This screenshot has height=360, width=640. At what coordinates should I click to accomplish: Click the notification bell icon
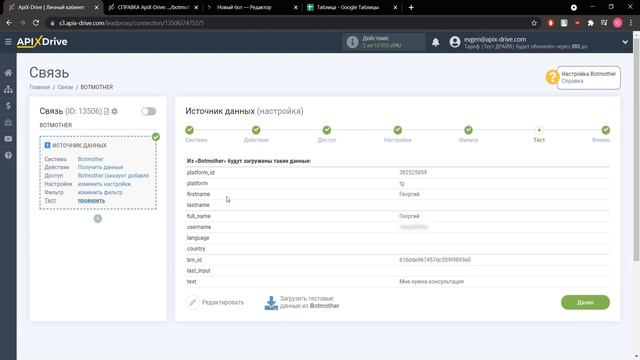coord(436,42)
